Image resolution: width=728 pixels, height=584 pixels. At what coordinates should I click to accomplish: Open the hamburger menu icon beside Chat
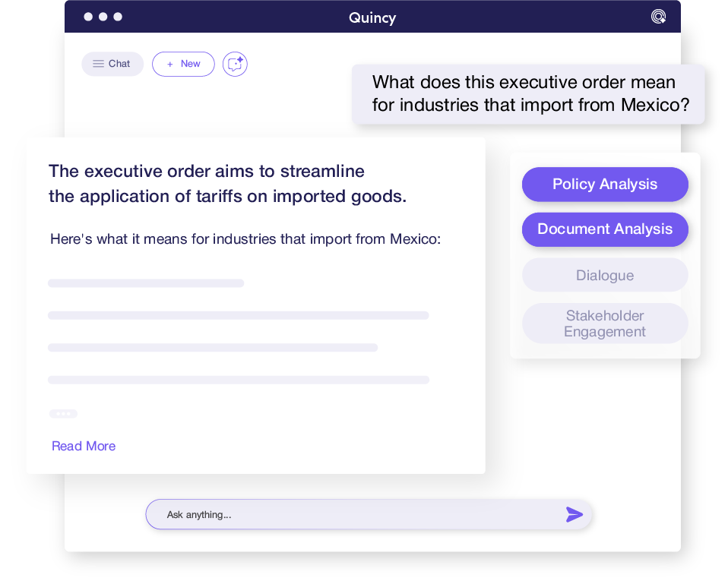click(98, 64)
